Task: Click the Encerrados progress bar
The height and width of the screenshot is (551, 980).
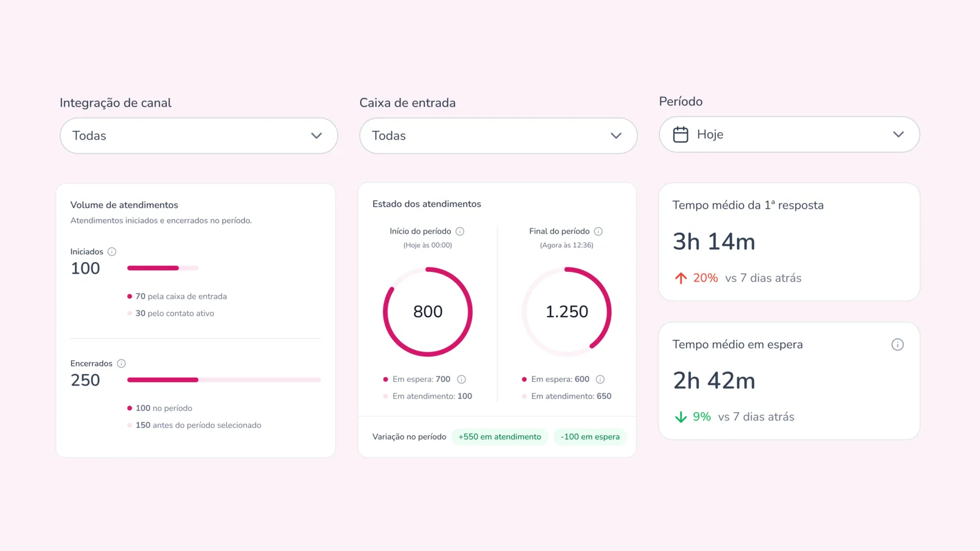Action: point(224,380)
